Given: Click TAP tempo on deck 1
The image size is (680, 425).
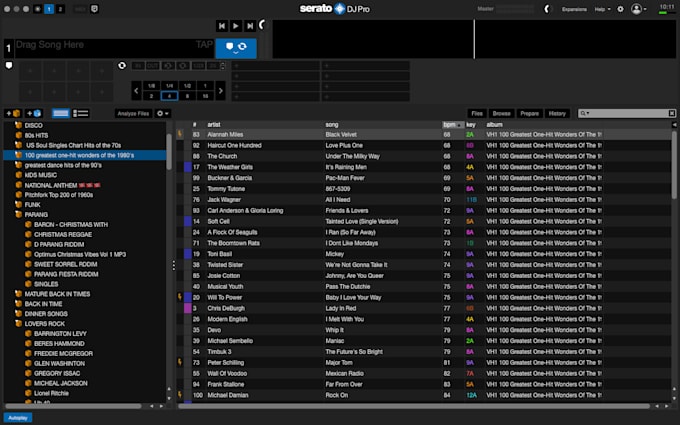Looking at the screenshot, I should click(204, 45).
